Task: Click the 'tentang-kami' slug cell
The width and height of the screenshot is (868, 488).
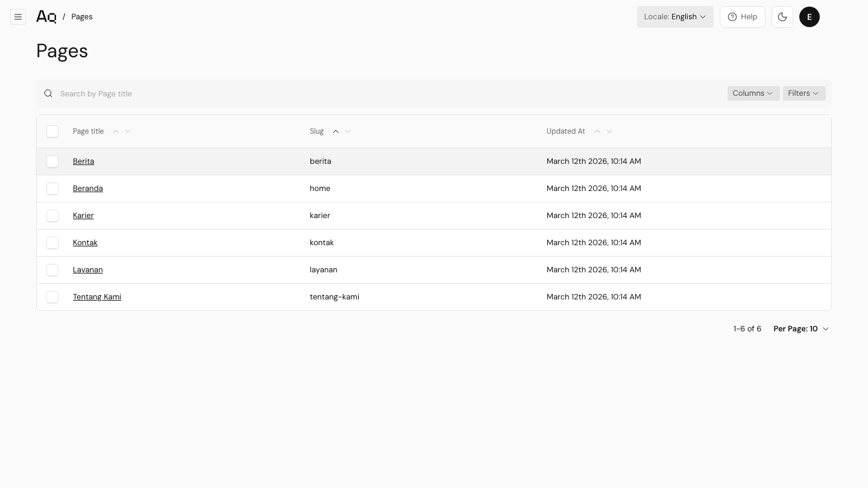Action: coord(335,297)
